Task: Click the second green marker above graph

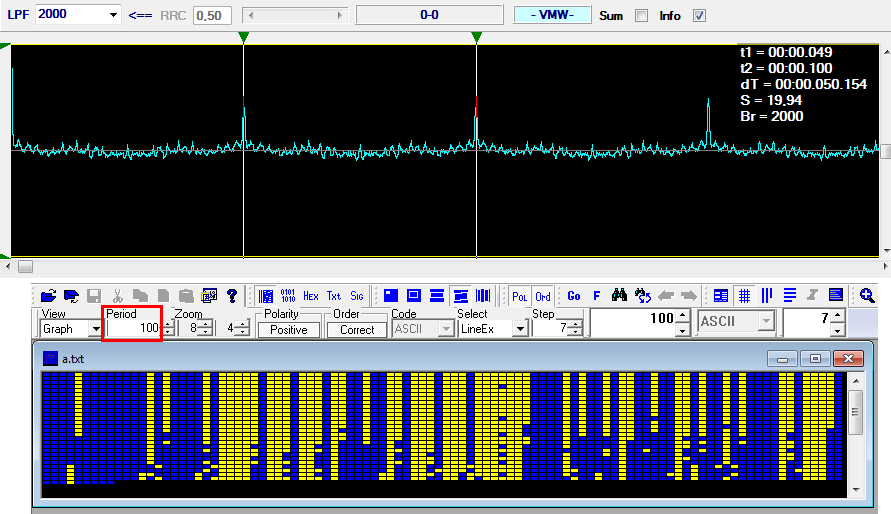Action: (477, 37)
